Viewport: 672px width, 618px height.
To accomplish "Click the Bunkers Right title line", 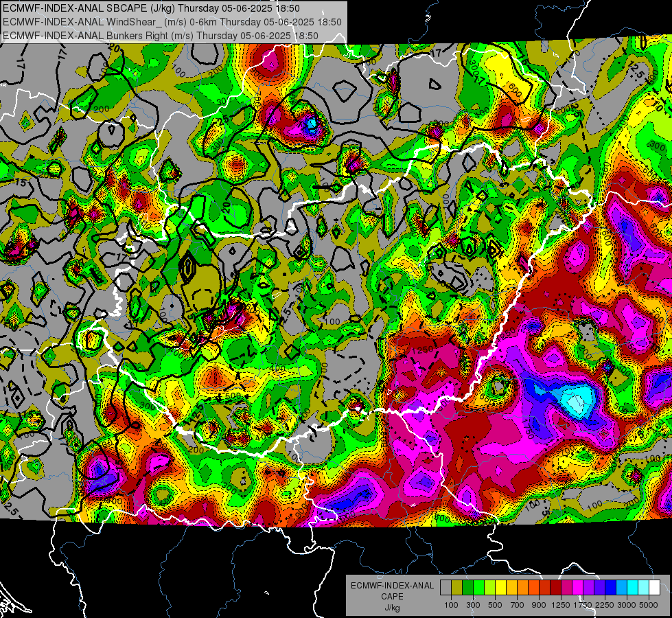I will pyautogui.click(x=161, y=36).
